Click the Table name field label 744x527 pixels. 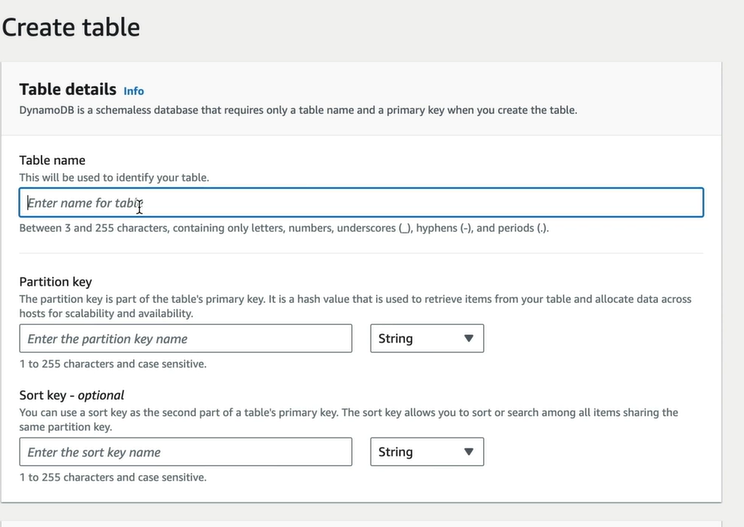[x=52, y=160]
